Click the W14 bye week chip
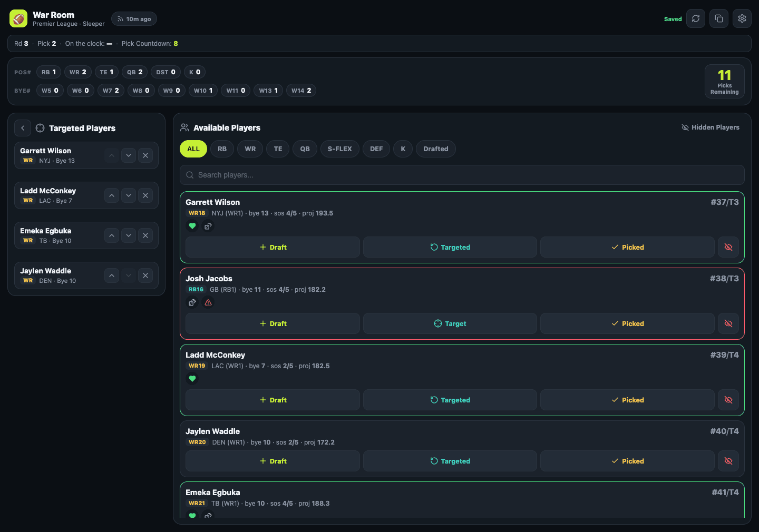Image resolution: width=759 pixels, height=532 pixels. pyautogui.click(x=301, y=91)
